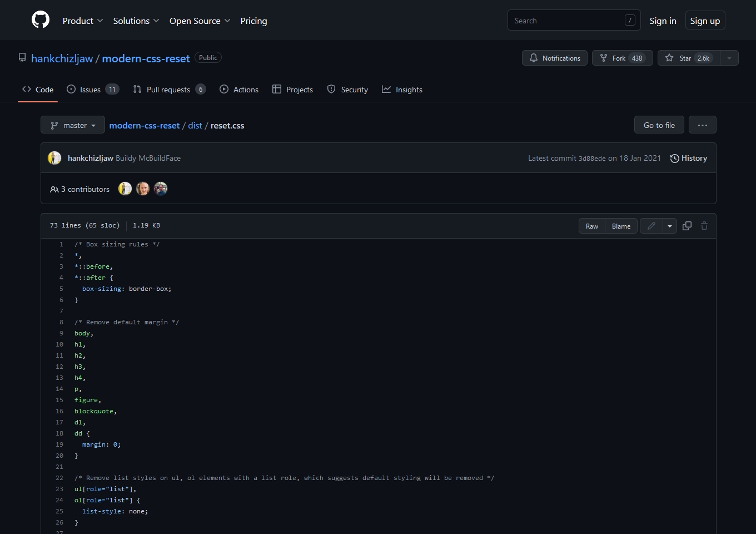Open the star lists dropdown arrow
Screen dimensions: 756x534
(x=729, y=58)
